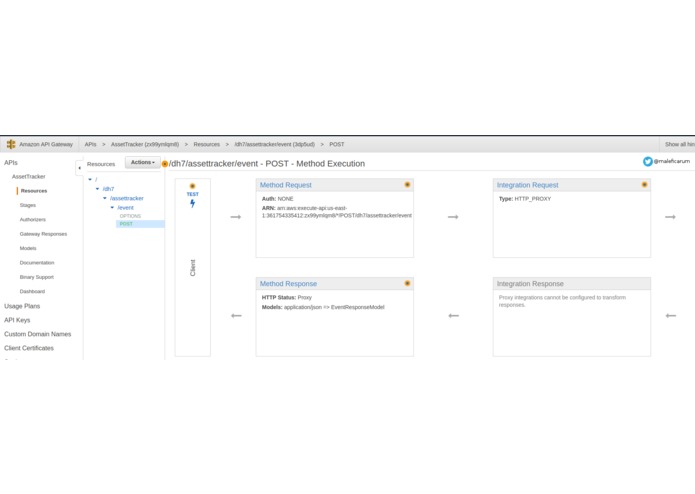Click orange dot above TEST in Client box
This screenshot has width=695, height=494.
192,186
